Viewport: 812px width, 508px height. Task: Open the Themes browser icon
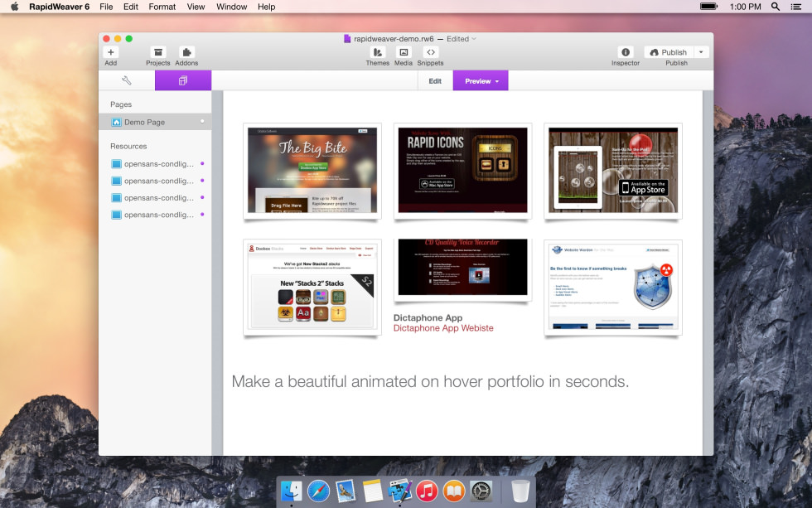(x=378, y=52)
